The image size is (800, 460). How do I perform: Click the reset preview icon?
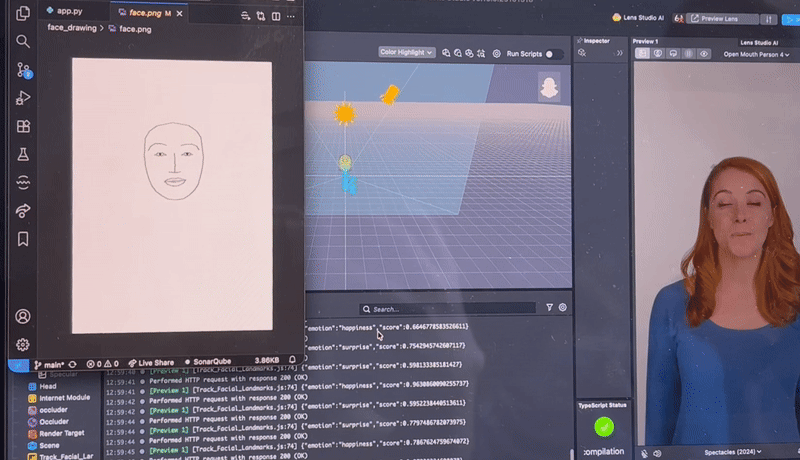[673, 54]
